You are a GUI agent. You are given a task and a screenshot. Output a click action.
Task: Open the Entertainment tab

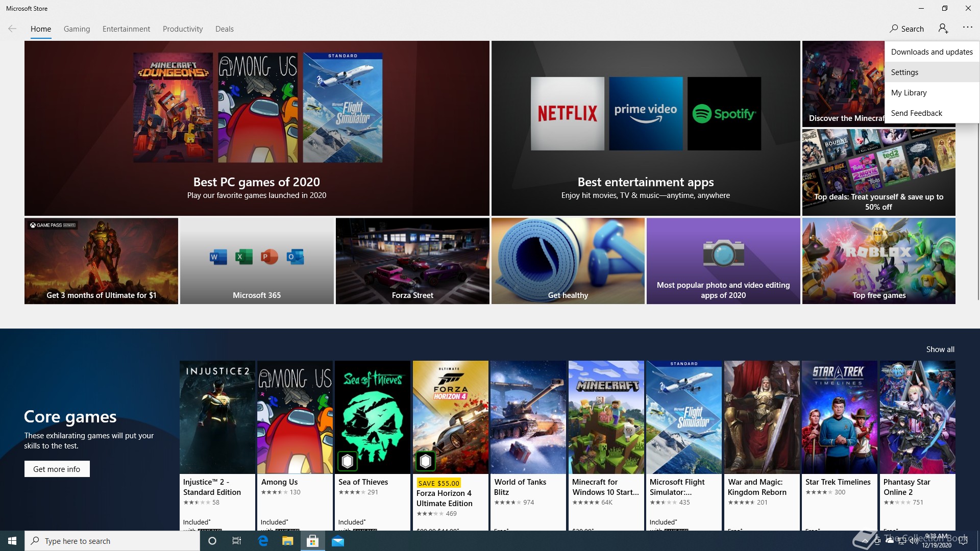click(x=126, y=29)
